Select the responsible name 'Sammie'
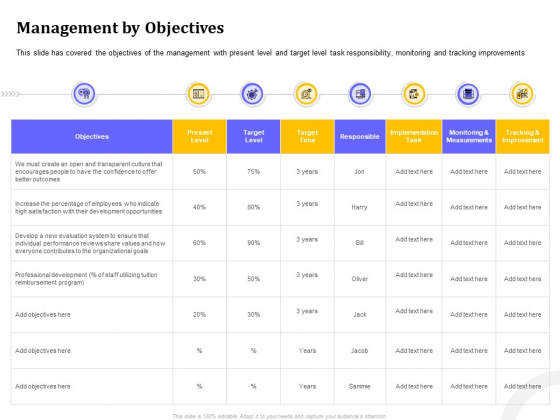Screen dimensions: 560x420 pos(360,386)
